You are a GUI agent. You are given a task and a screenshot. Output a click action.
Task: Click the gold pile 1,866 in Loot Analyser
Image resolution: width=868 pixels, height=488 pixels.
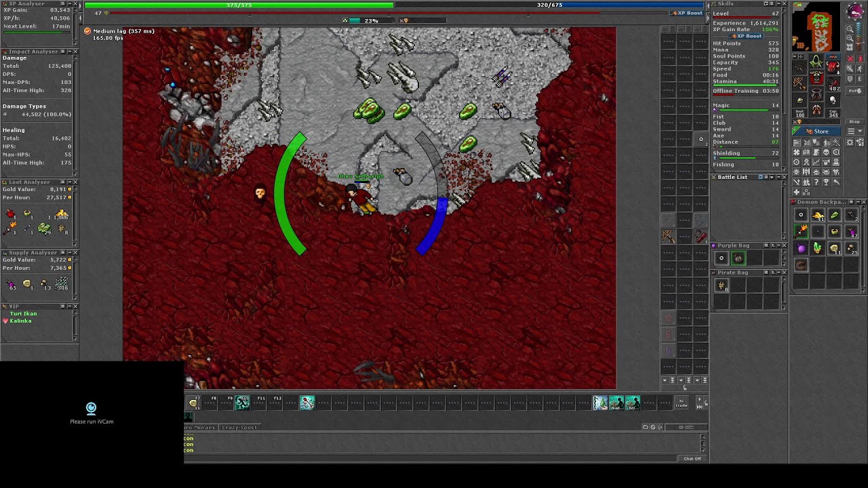coord(61,215)
